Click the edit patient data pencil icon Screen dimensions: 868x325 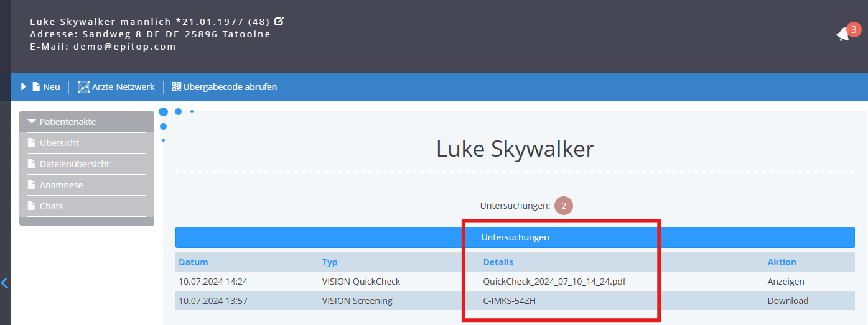279,21
